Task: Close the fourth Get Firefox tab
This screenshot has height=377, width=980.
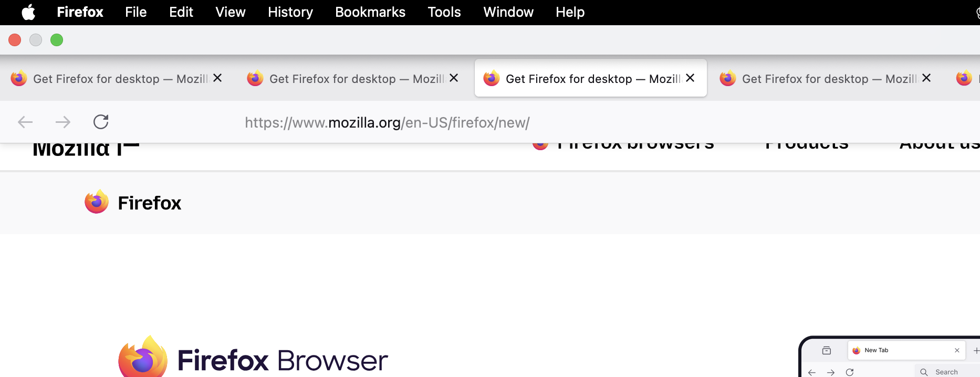Action: [x=926, y=78]
